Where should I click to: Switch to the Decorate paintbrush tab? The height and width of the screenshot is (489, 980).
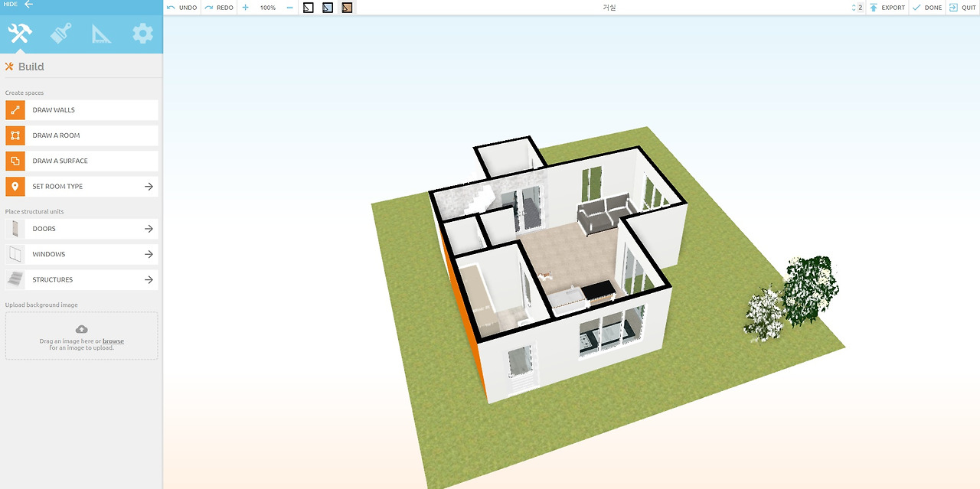(60, 34)
